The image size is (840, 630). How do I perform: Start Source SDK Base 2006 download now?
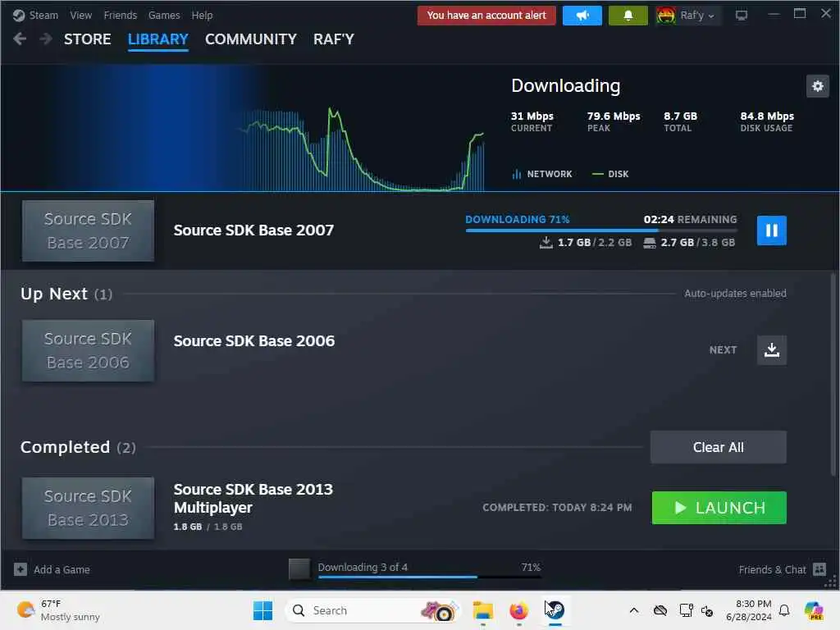click(x=771, y=349)
